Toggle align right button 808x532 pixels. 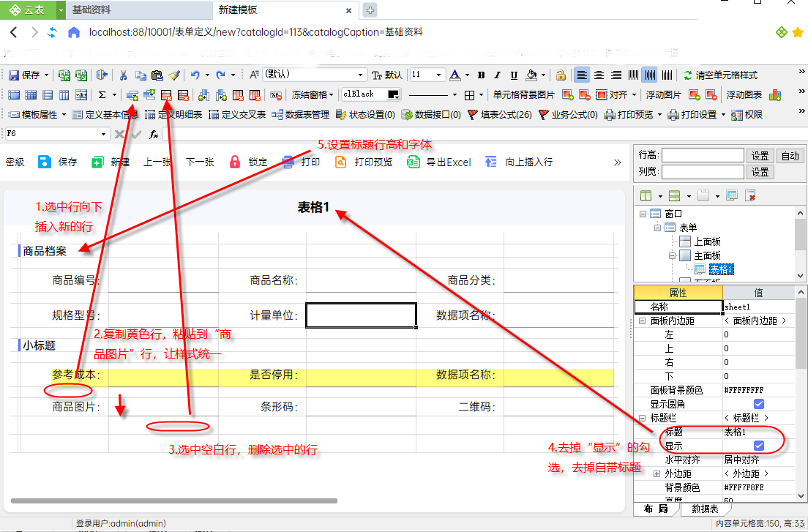pos(616,75)
